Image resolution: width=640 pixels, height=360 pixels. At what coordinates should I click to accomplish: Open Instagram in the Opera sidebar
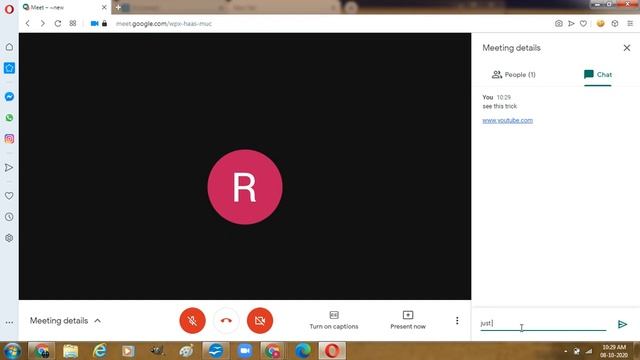click(x=9, y=139)
